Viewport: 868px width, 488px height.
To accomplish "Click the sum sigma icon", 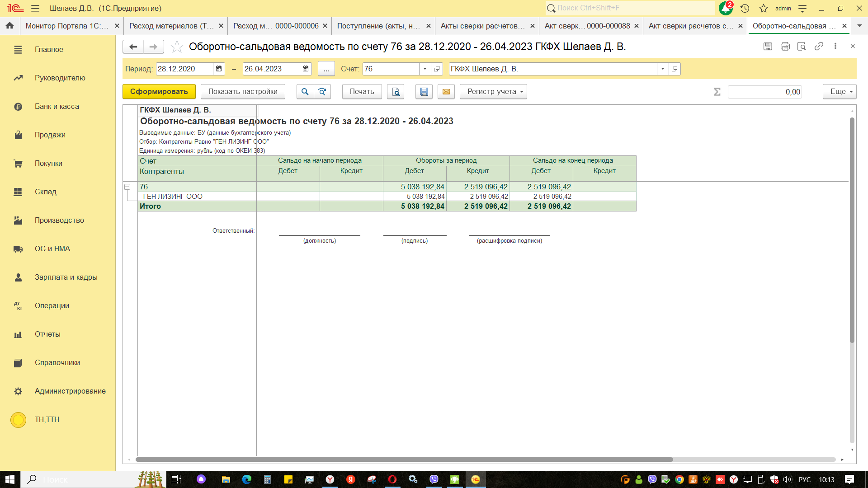I will click(717, 92).
